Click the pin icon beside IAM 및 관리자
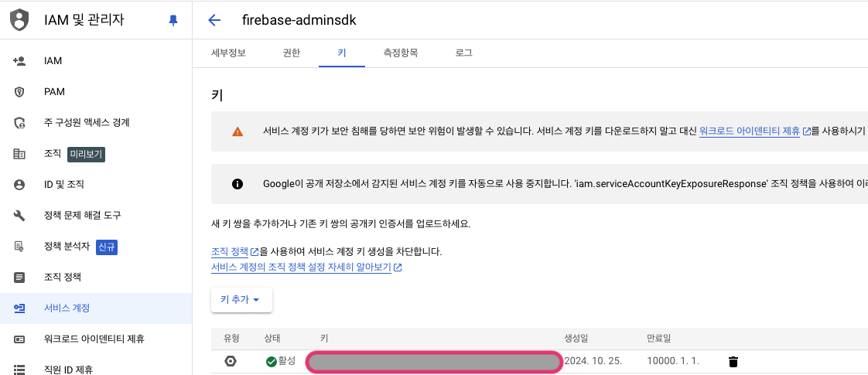Image resolution: width=868 pixels, height=375 pixels. click(173, 21)
